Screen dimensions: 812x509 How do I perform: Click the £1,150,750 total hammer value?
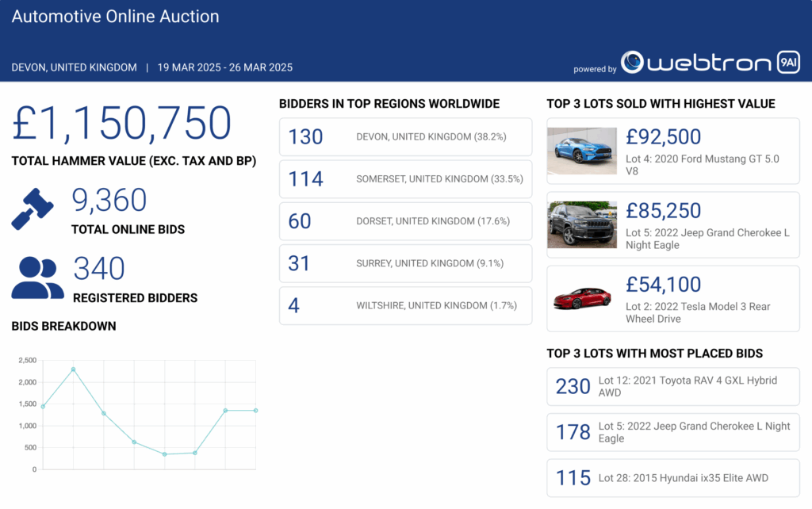pyautogui.click(x=121, y=124)
